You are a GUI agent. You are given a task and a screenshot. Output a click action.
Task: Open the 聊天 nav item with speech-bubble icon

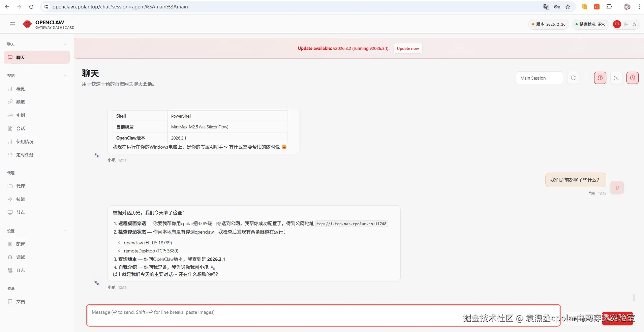tap(37, 57)
